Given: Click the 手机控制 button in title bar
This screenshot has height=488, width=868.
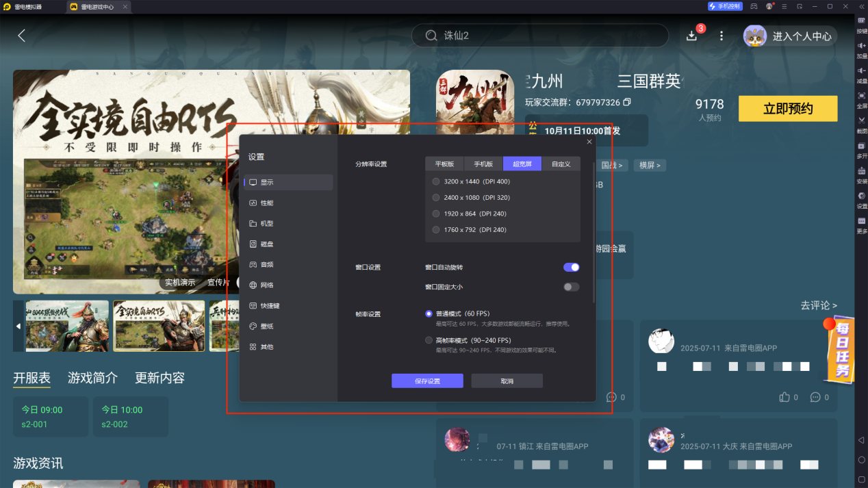Looking at the screenshot, I should click(725, 6).
